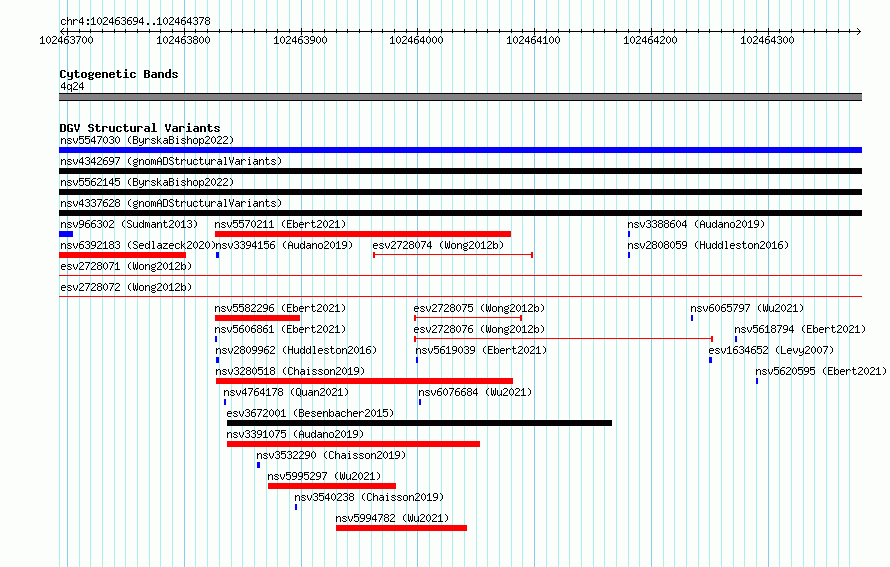Select nsv966302 (Sudmant2013) variant label
The width and height of the screenshot is (890, 567).
[x=129, y=224]
